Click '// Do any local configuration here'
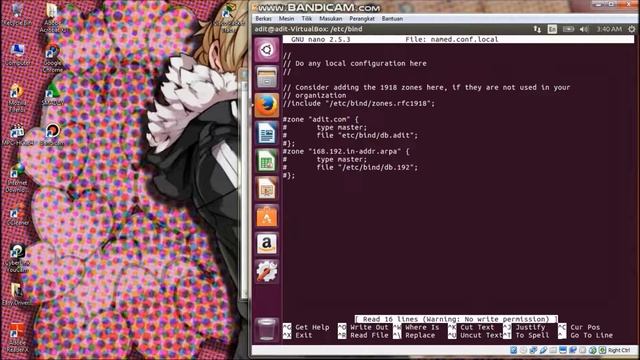 [355, 63]
